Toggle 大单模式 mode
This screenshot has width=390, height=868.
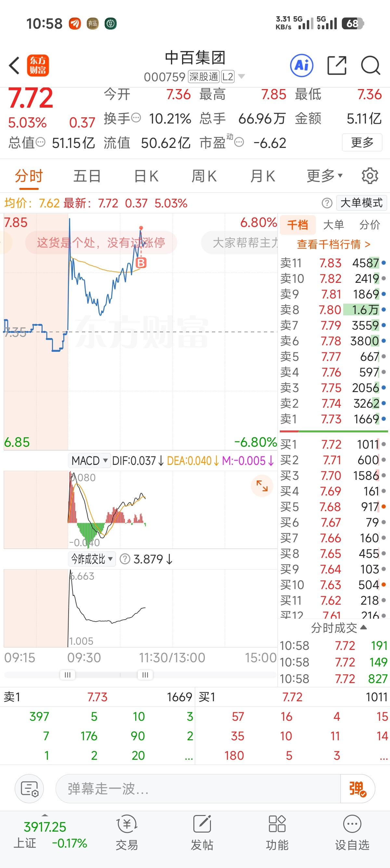click(361, 203)
